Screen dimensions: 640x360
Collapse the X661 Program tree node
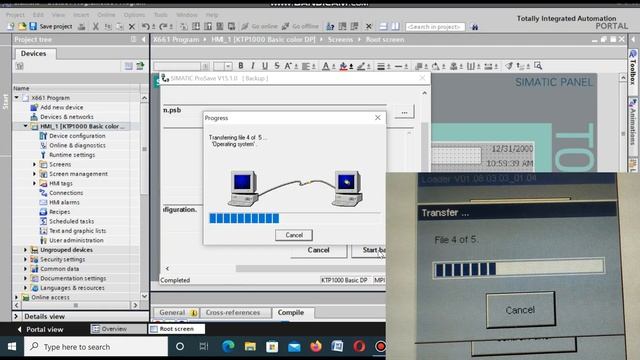tap(17, 98)
